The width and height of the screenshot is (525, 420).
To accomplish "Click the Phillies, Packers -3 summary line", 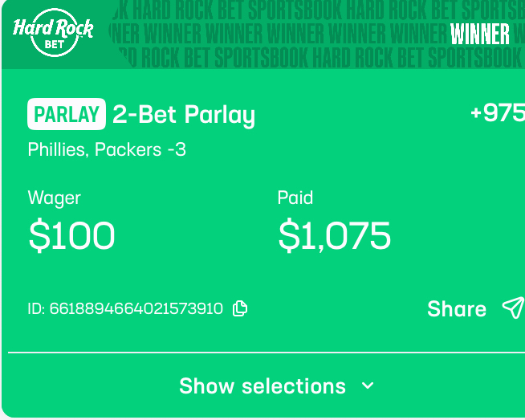I will [x=107, y=149].
